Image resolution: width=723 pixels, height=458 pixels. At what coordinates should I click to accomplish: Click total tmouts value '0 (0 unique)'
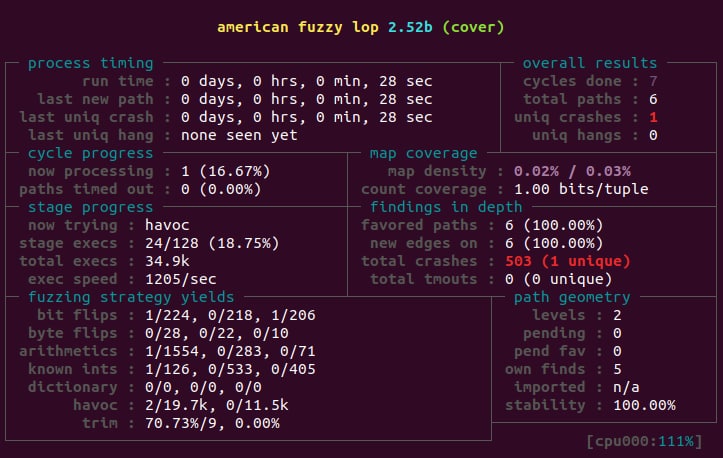(558, 279)
